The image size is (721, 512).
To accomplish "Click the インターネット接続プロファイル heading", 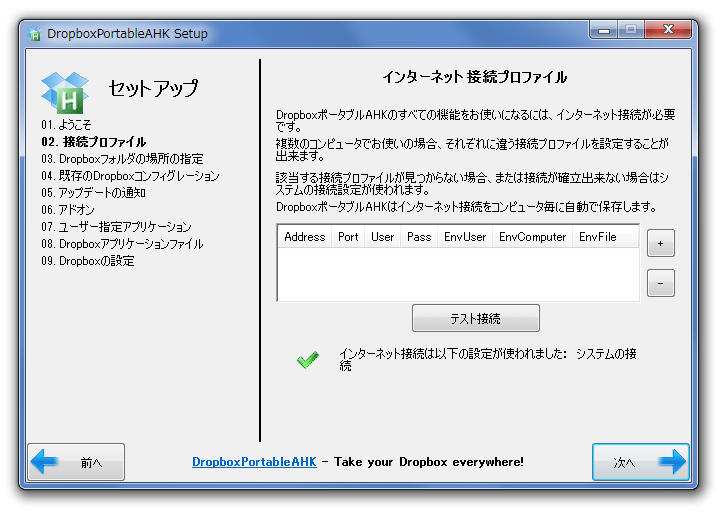I will coord(475,77).
